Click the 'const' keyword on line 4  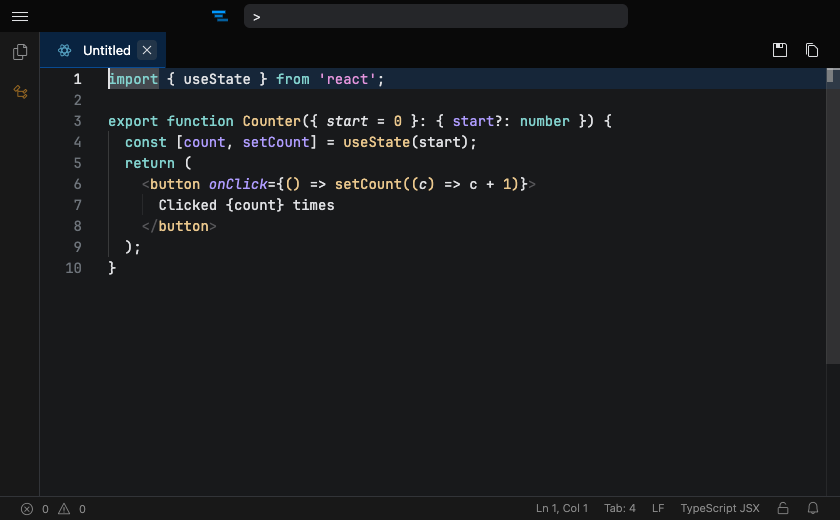tap(146, 142)
